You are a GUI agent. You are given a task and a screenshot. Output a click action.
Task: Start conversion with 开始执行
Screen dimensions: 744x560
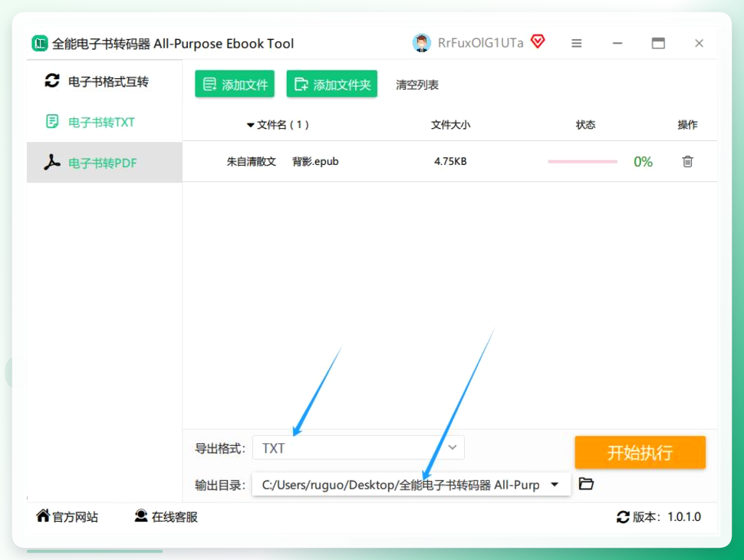[x=640, y=453]
